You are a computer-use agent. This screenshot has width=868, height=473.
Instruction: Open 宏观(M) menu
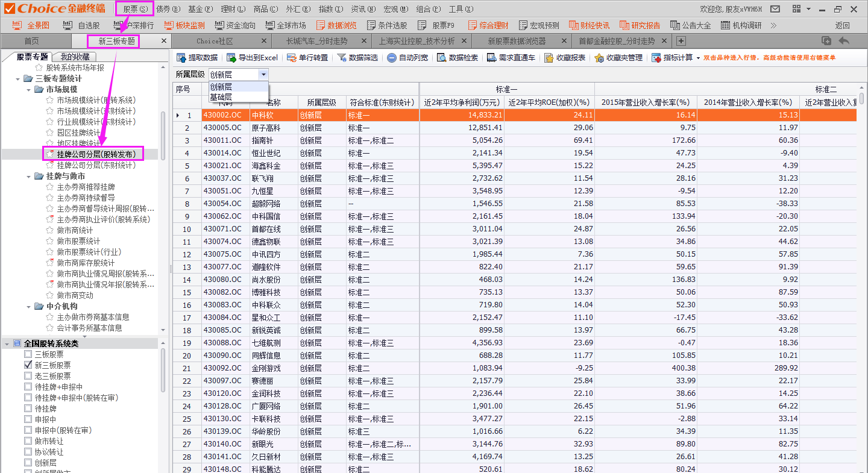point(396,9)
